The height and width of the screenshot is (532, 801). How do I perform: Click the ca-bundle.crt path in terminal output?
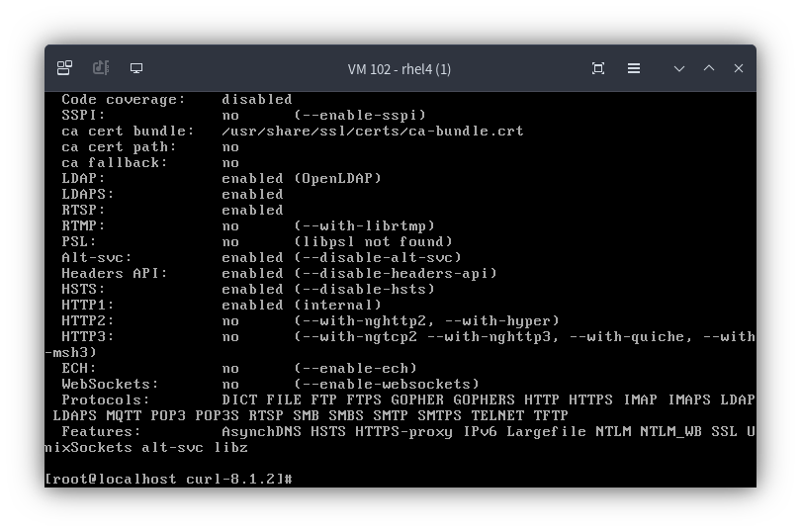(373, 132)
